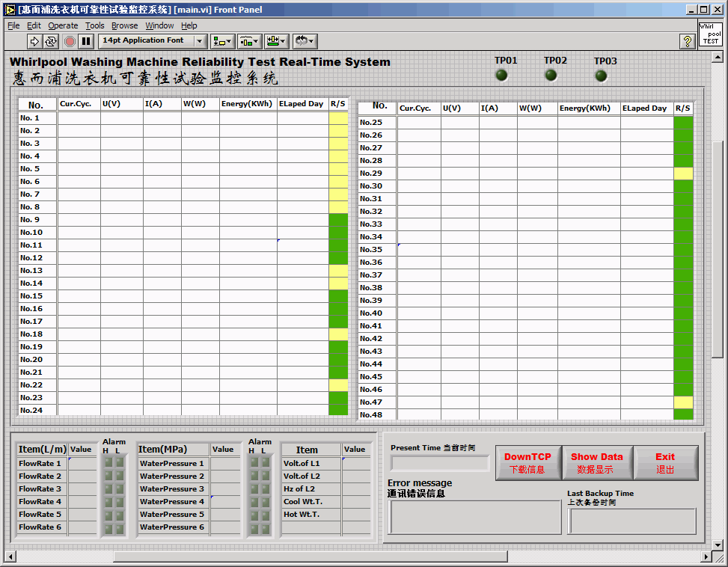Open the Browse menu
The width and height of the screenshot is (728, 567).
pos(125,25)
